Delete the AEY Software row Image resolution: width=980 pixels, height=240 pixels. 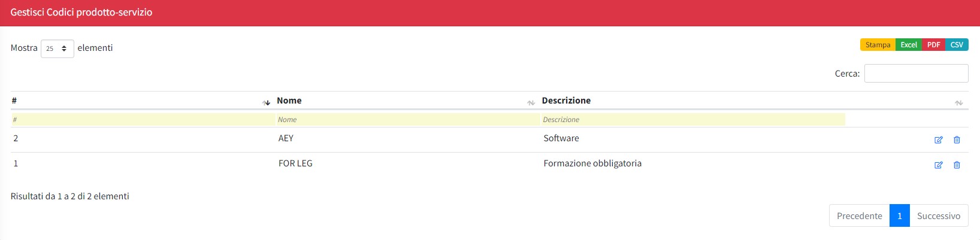click(x=957, y=140)
